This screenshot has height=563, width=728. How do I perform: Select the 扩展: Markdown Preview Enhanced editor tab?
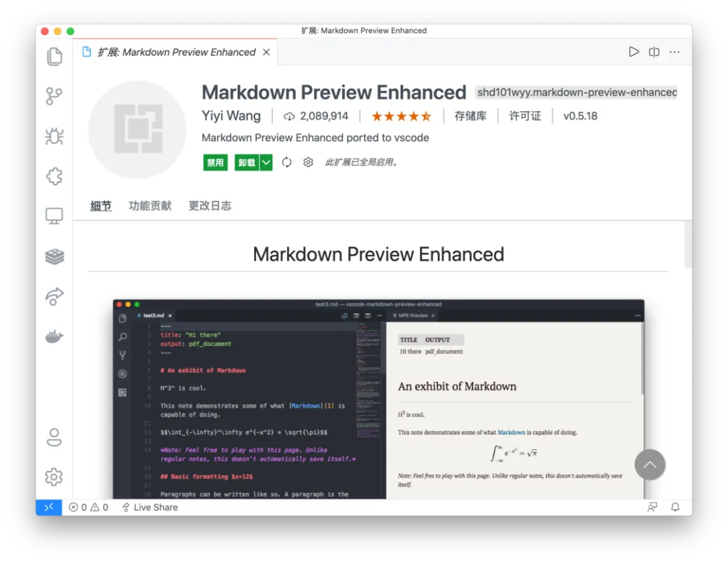[x=176, y=52]
